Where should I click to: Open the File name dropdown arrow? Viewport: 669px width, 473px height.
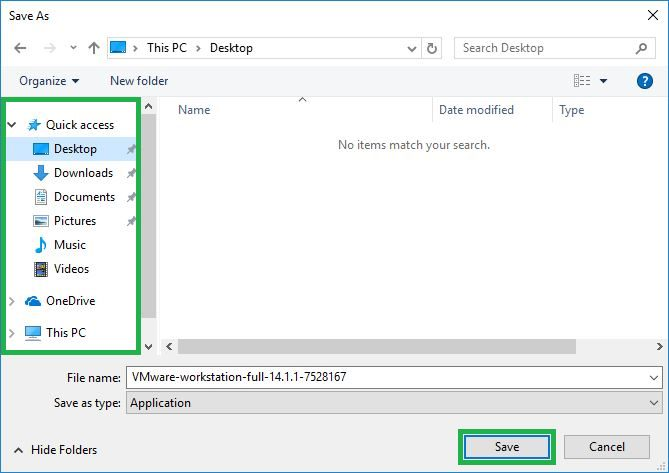point(654,377)
